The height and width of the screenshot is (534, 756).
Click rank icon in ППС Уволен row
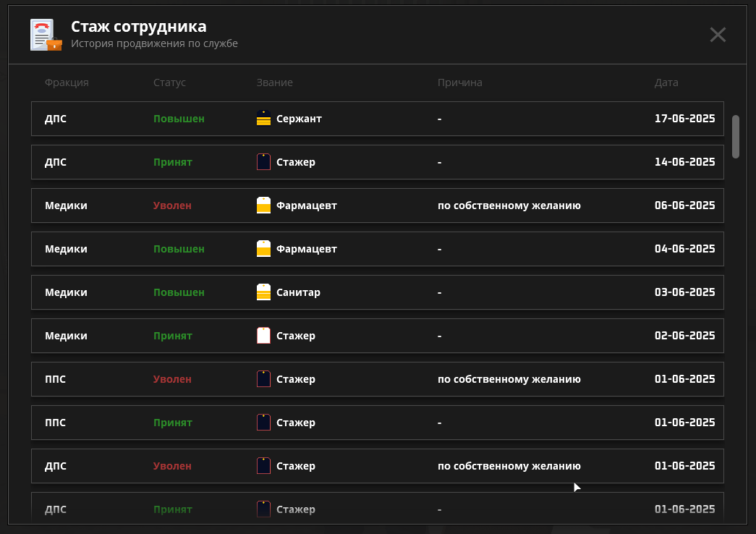tap(263, 379)
